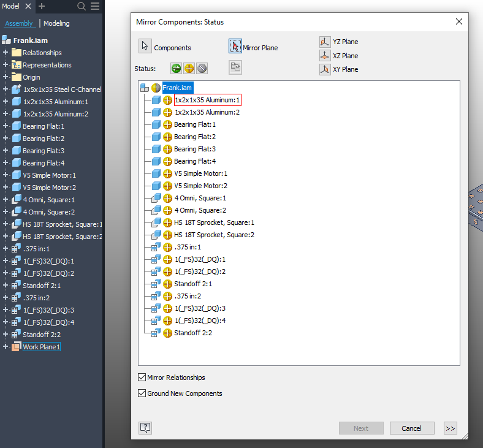Select the XY Plane icon

click(325, 69)
